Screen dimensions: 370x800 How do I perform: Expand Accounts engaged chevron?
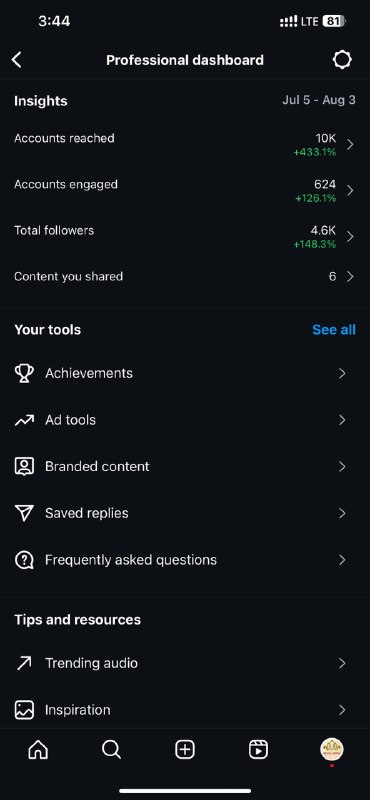(x=350, y=190)
